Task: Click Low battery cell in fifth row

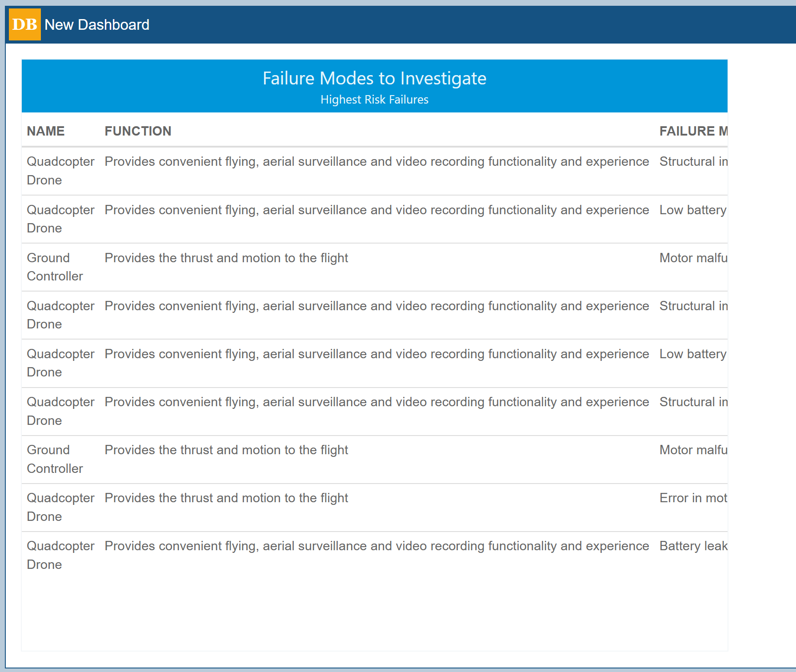Action: (692, 354)
